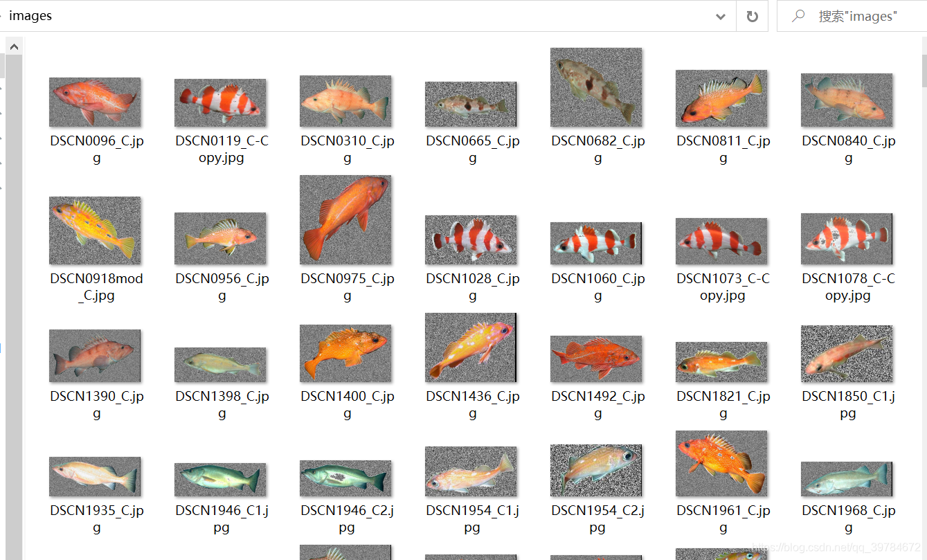Open the address bar history dropdown
Screen dimensions: 927x560
coord(721,17)
